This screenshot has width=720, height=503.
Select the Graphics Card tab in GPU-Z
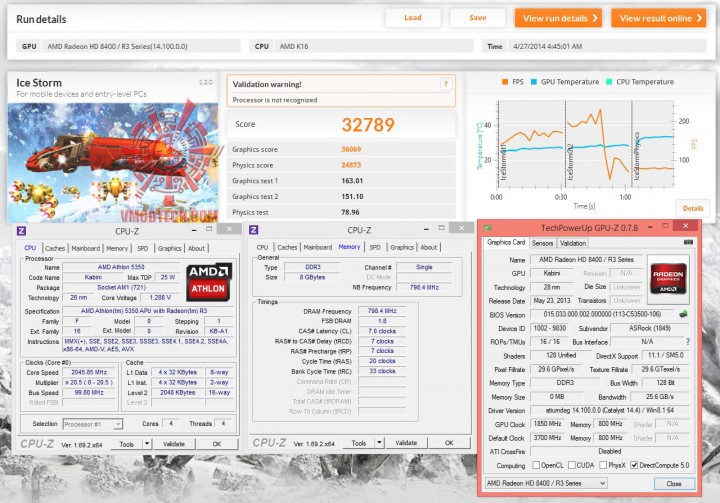[506, 242]
